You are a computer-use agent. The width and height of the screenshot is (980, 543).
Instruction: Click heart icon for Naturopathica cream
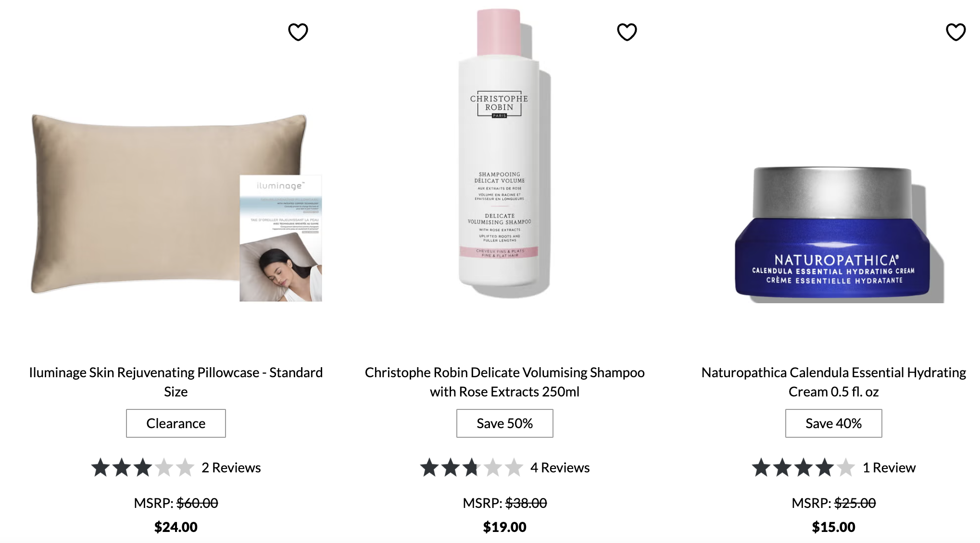coord(955,32)
